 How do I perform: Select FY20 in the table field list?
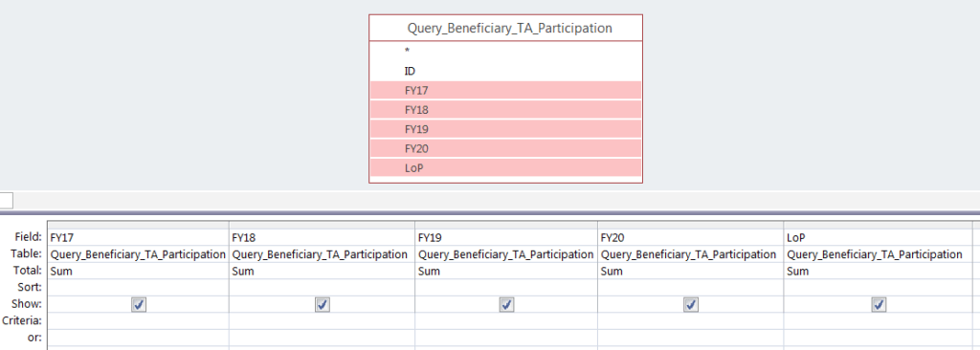(x=505, y=149)
